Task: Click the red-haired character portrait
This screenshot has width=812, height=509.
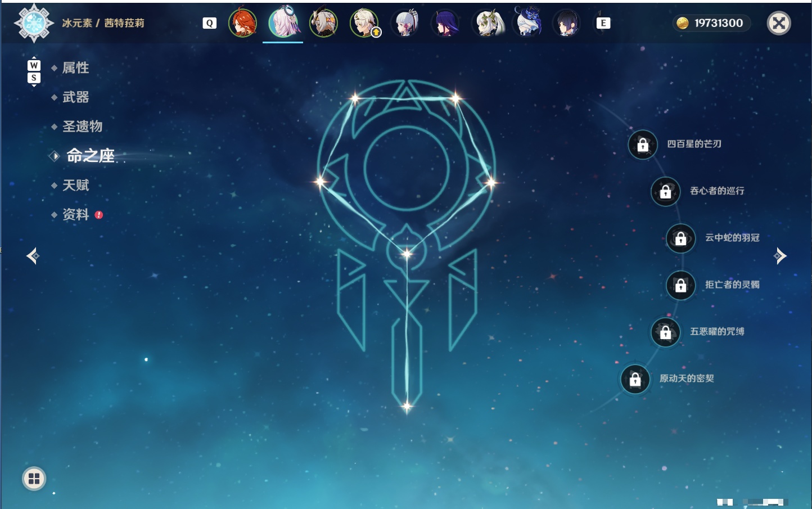Action: [243, 23]
